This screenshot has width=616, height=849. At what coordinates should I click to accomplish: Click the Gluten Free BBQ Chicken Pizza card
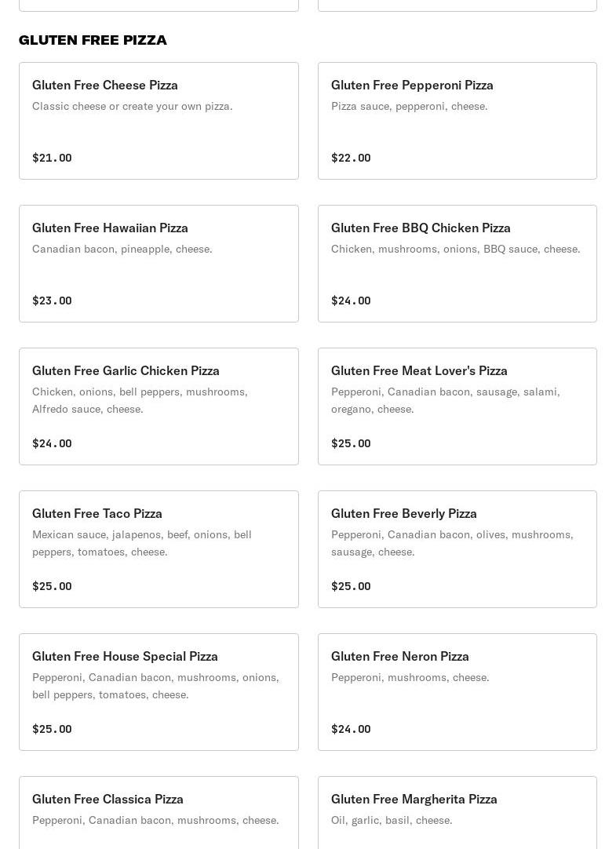457,264
